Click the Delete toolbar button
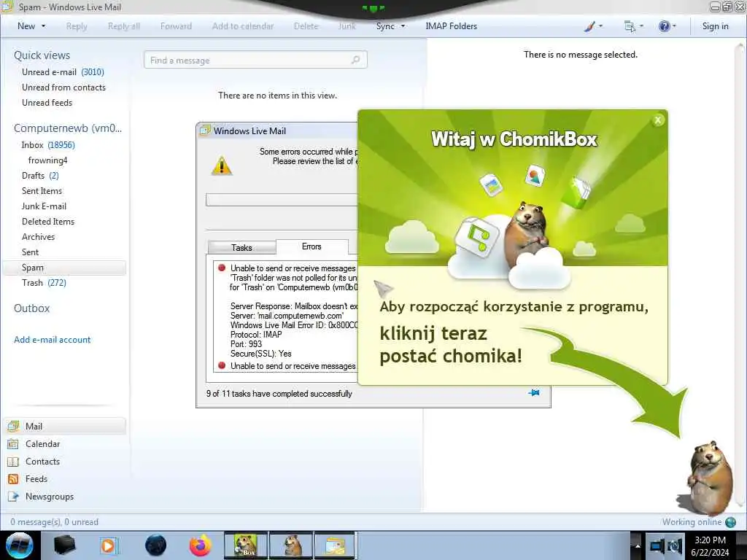The image size is (747, 560). coord(306,26)
